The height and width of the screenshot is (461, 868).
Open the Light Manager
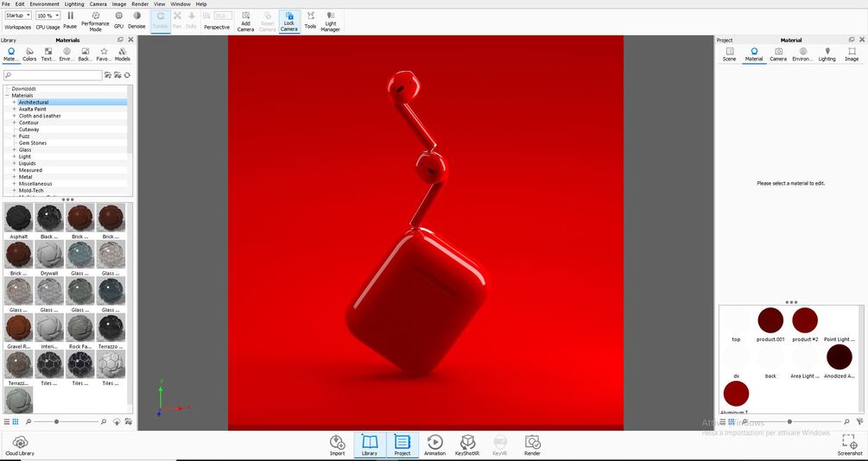331,22
